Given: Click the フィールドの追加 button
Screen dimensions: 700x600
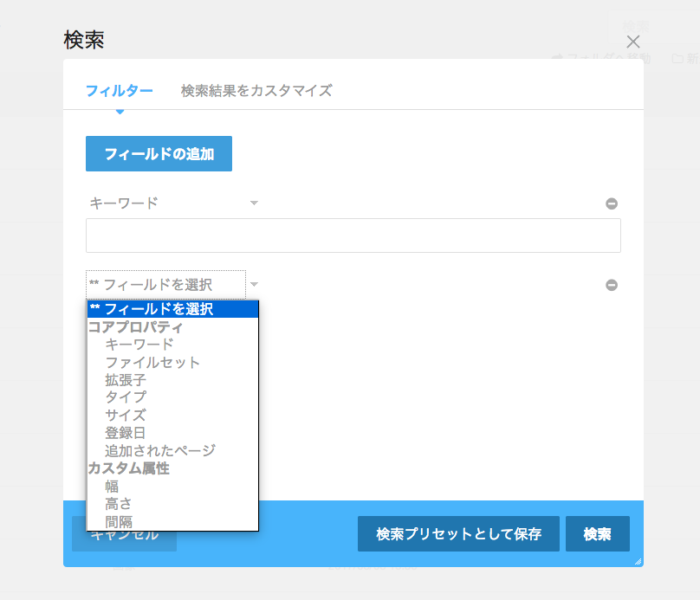Looking at the screenshot, I should pos(159,154).
